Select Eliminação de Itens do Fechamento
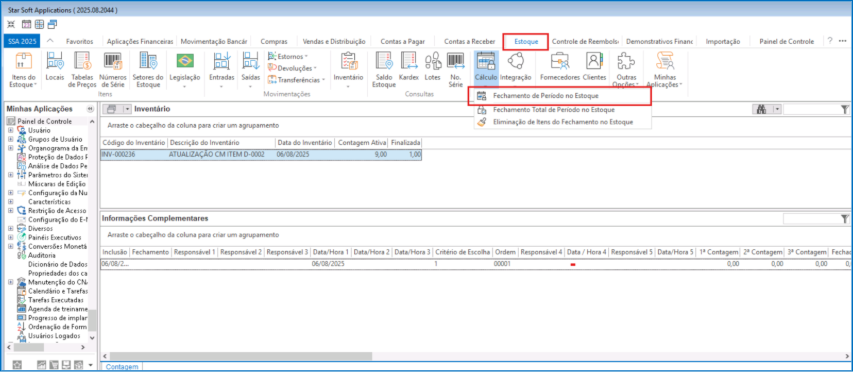Screen dimensions: 853x372 pyautogui.click(x=563, y=122)
